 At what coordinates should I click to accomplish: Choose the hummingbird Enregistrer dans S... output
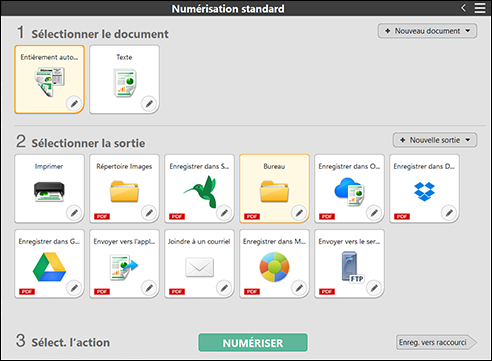click(199, 188)
